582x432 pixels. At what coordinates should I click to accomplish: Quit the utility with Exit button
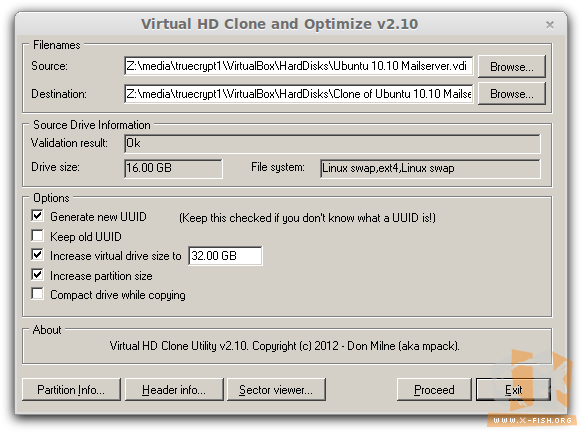tap(513, 390)
